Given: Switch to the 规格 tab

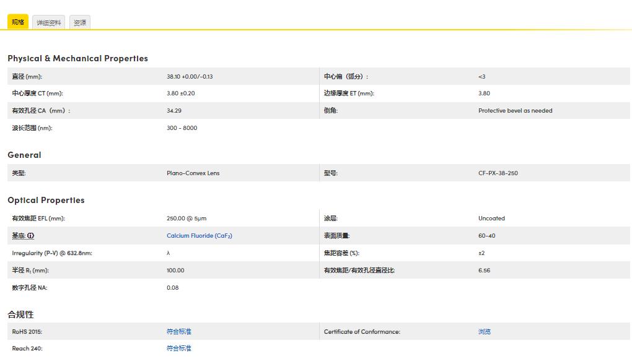Looking at the screenshot, I should pyautogui.click(x=18, y=22).
